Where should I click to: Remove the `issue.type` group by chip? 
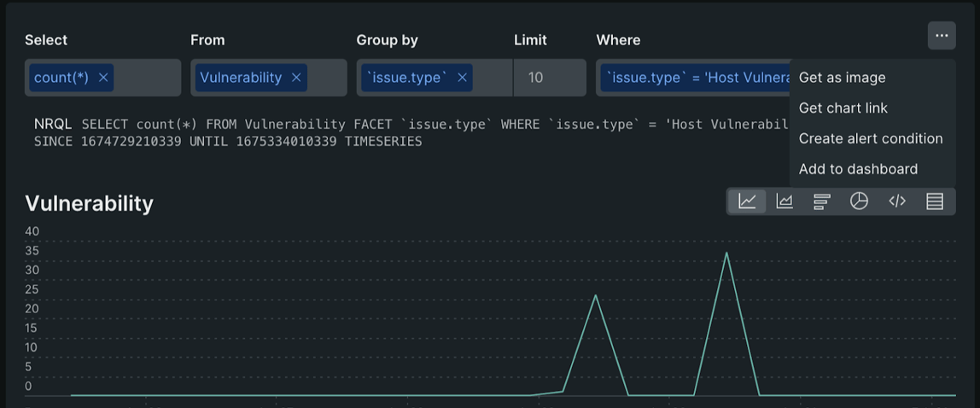462,78
